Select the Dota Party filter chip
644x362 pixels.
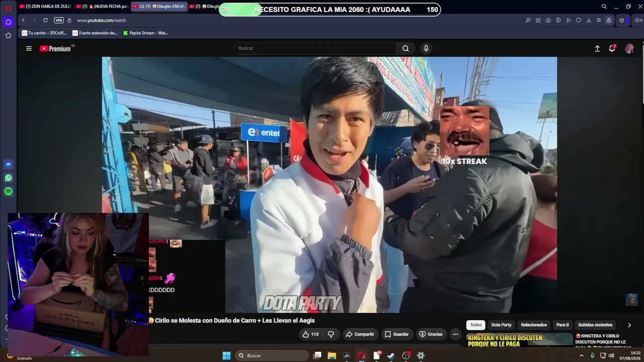[x=501, y=325]
